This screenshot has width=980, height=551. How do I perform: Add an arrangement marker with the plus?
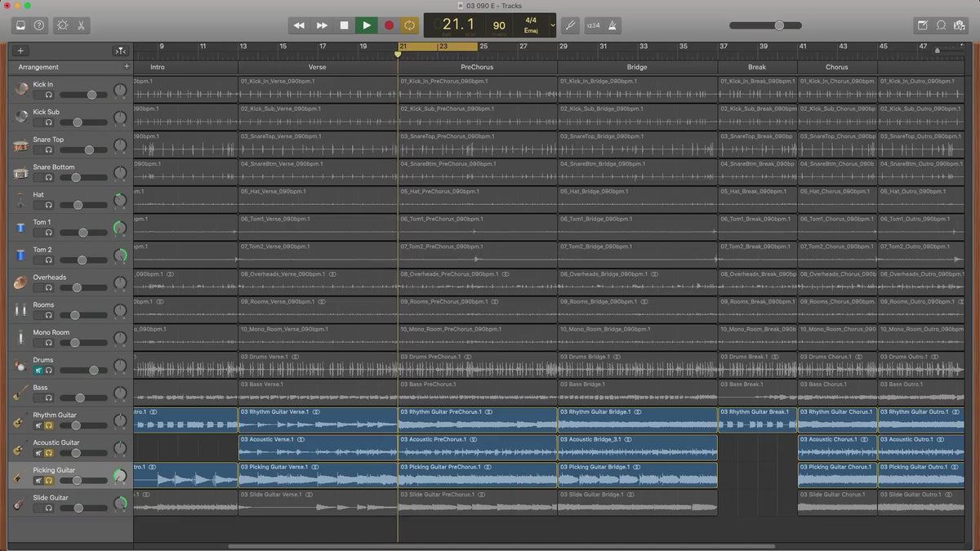(x=126, y=67)
